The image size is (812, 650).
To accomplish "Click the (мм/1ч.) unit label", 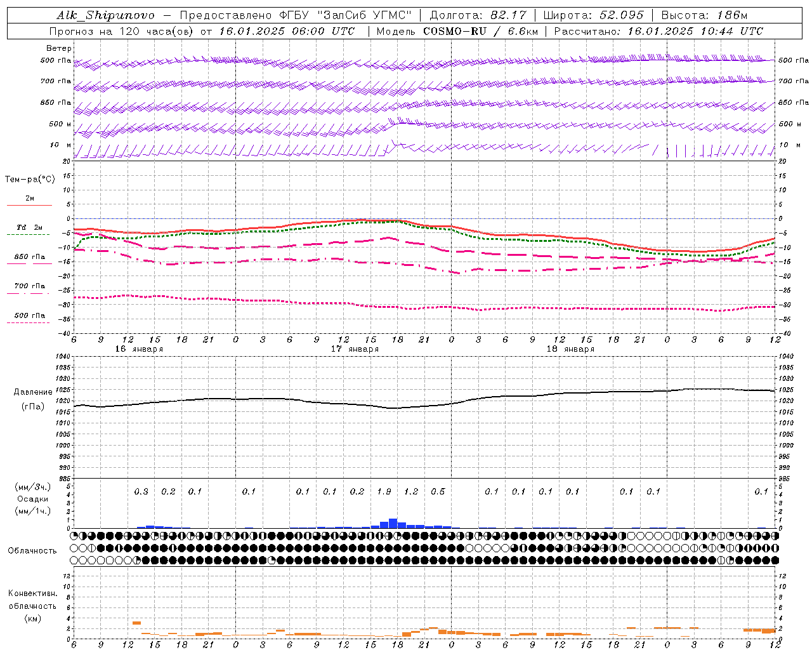I will [33, 511].
